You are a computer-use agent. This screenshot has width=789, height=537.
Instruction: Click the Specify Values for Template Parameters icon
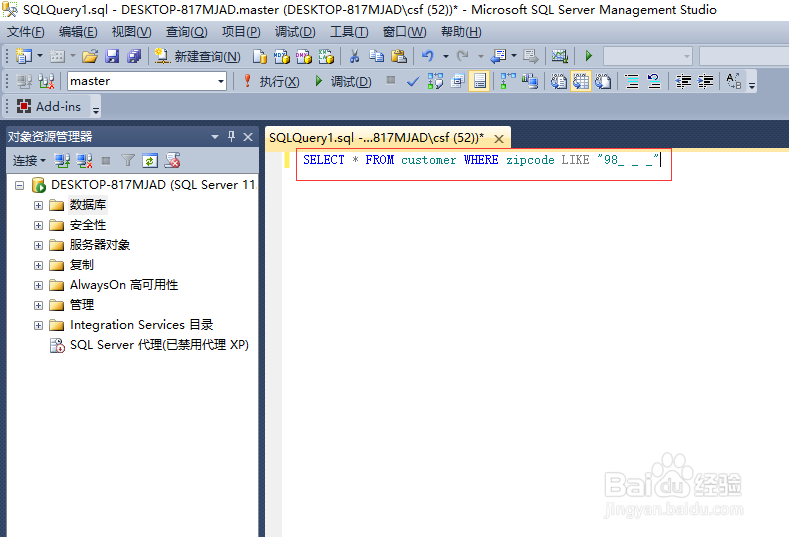point(734,81)
